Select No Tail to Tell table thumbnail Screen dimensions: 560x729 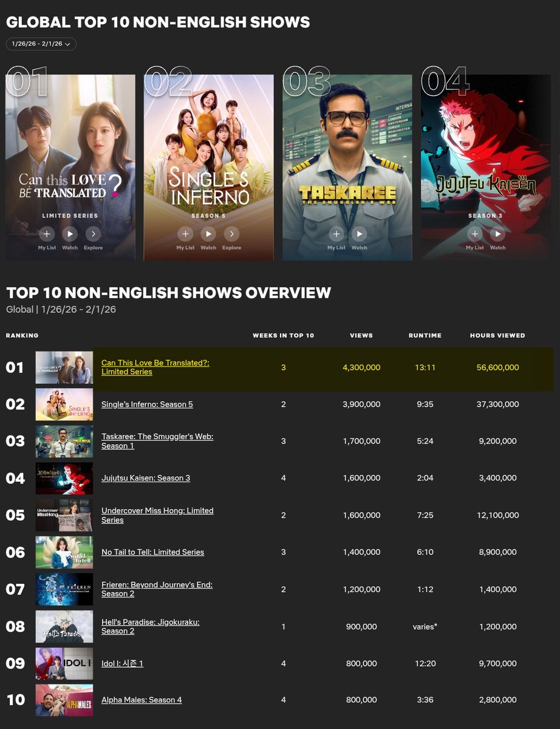64,552
